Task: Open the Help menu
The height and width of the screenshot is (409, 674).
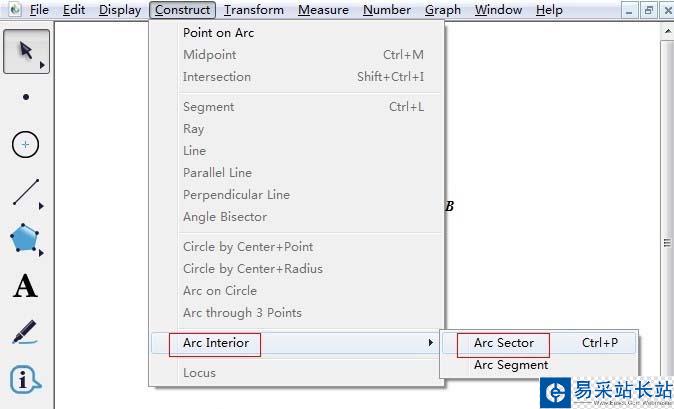Action: (549, 10)
